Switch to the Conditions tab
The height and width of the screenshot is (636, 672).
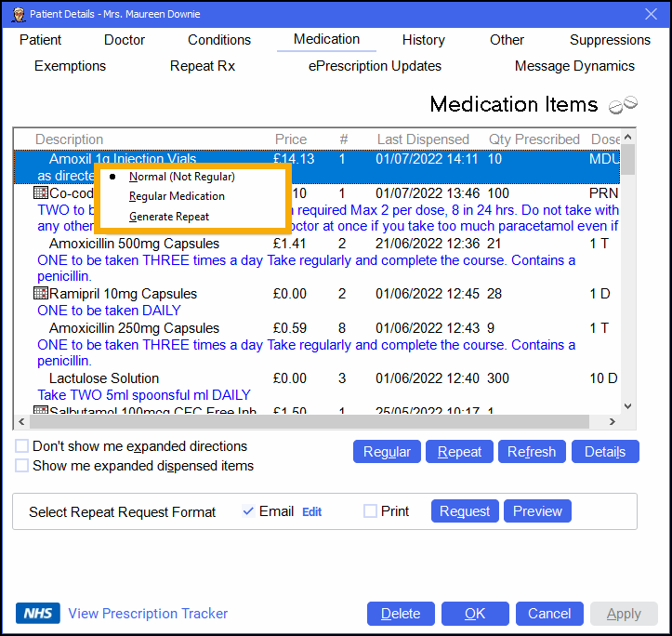(x=219, y=40)
